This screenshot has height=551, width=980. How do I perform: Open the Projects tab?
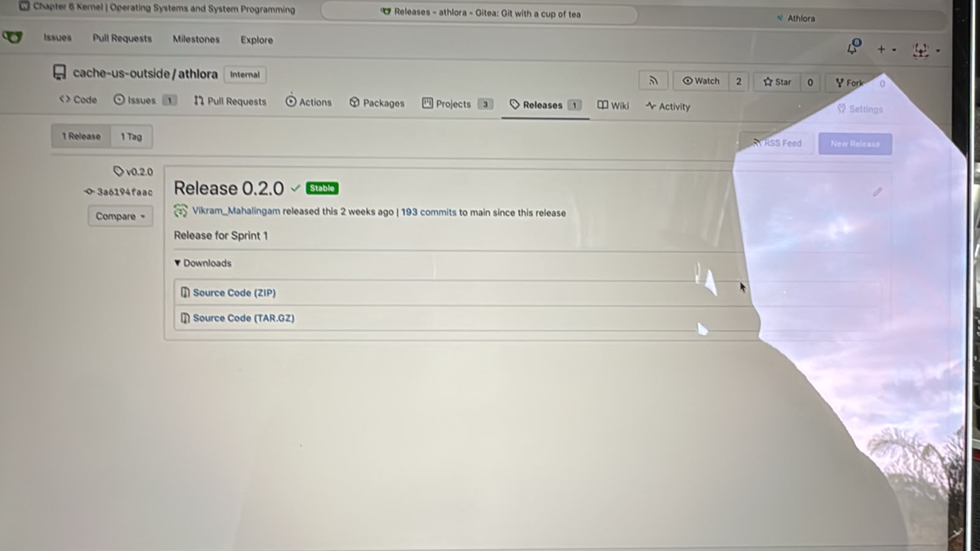pyautogui.click(x=457, y=103)
